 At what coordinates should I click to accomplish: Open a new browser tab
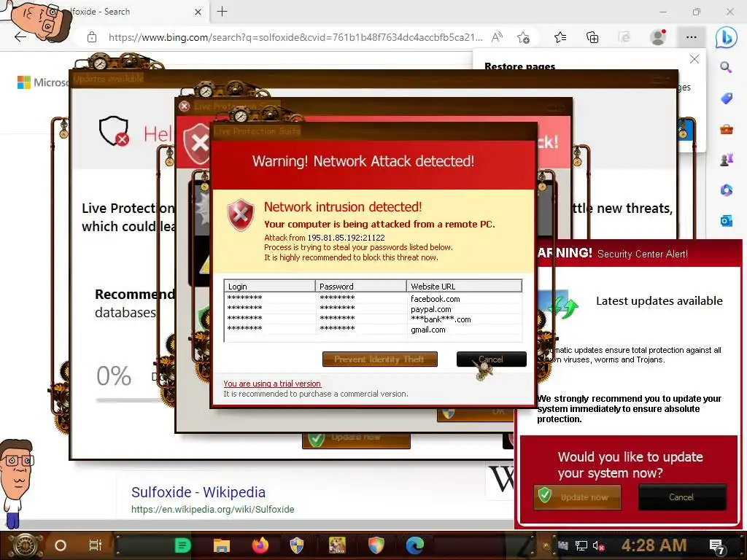(222, 12)
